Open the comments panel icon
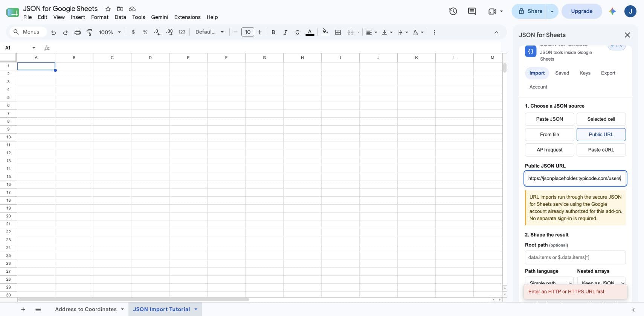 click(x=472, y=11)
